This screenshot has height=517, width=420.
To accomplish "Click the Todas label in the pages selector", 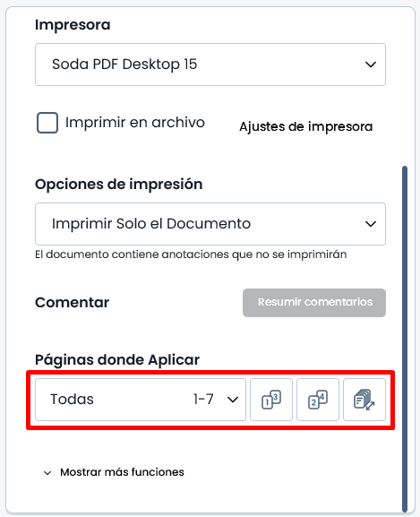I will [72, 400].
